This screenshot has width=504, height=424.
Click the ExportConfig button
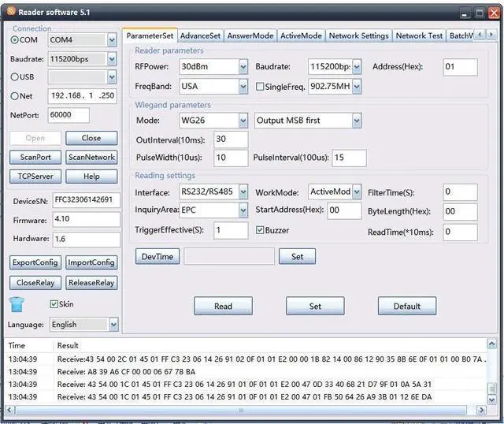tap(35, 262)
